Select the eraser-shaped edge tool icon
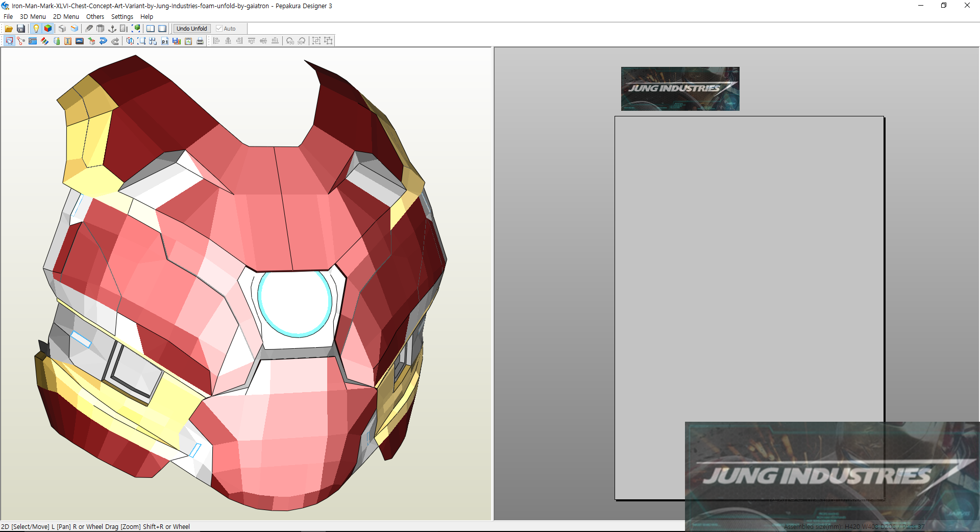This screenshot has width=980, height=532. (89, 29)
